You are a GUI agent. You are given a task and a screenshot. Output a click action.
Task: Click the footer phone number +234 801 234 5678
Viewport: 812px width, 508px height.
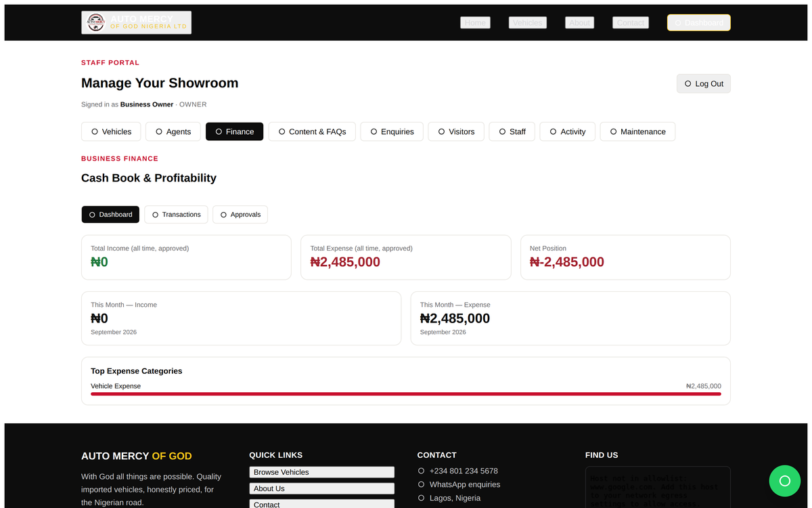464,471
